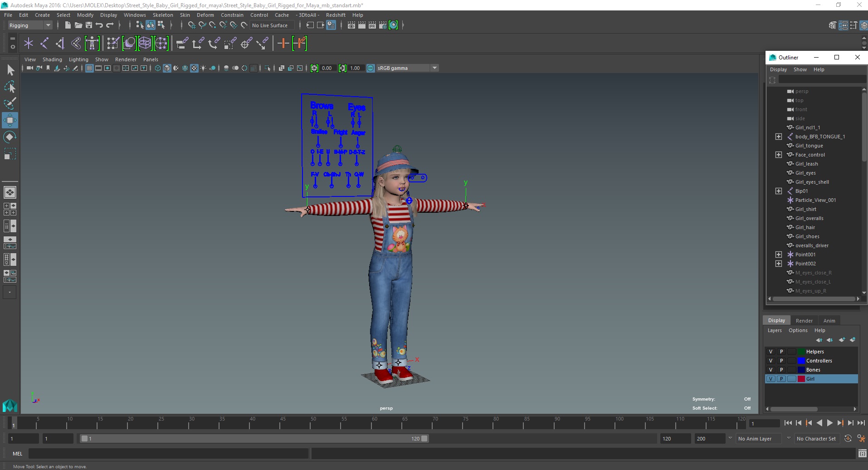Click the animation preferences icon

[x=861, y=439]
